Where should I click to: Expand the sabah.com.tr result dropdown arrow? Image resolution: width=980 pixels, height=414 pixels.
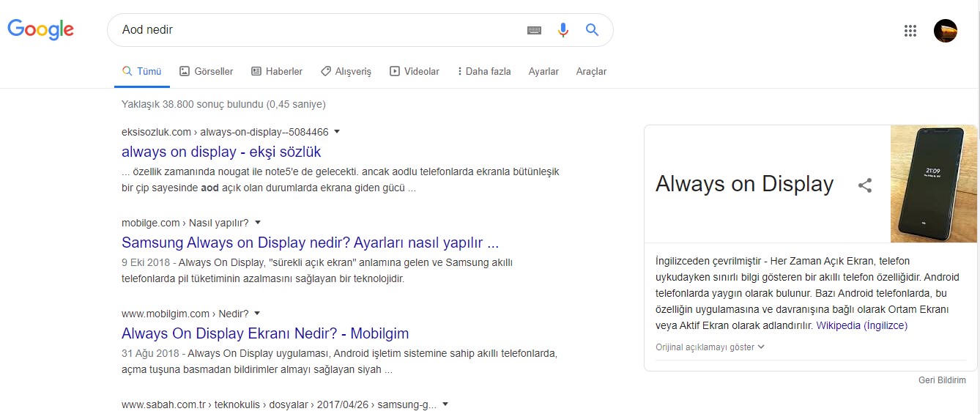[445, 404]
